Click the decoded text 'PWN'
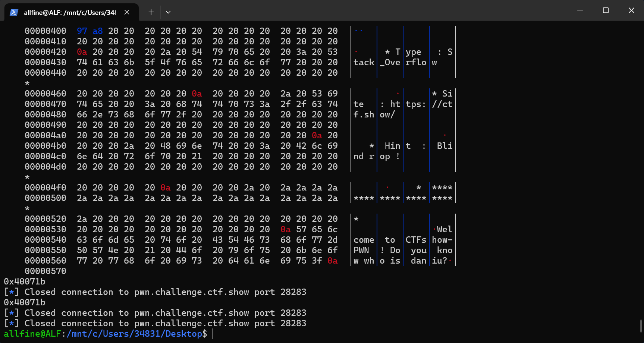 [x=361, y=250]
